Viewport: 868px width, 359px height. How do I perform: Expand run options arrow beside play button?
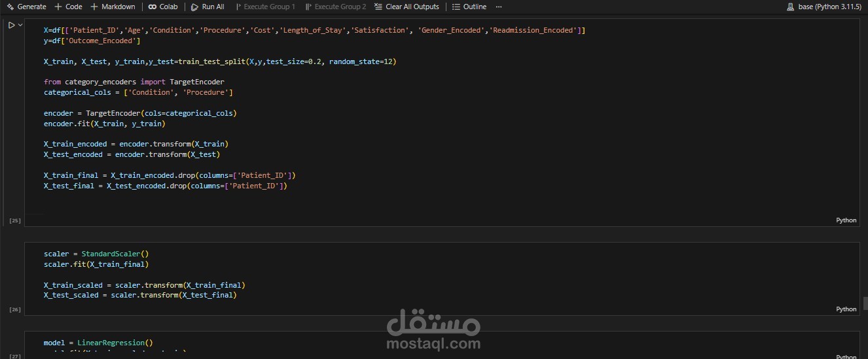(x=20, y=25)
